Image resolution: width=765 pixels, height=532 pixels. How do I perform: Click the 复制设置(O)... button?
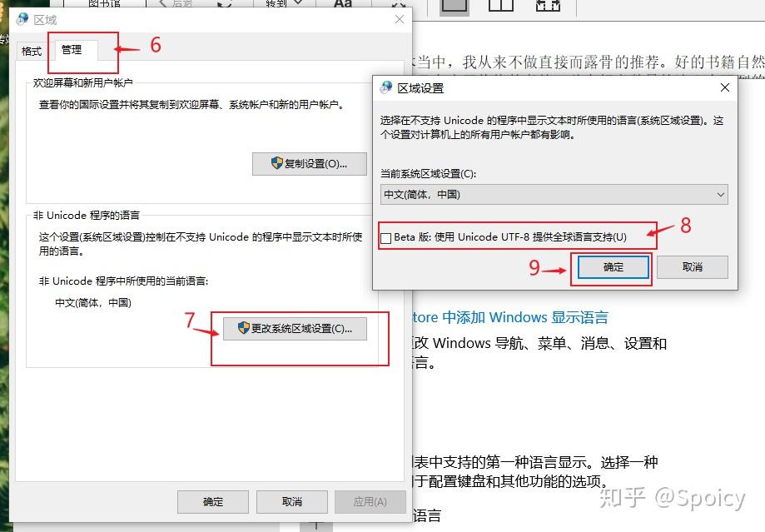(310, 163)
